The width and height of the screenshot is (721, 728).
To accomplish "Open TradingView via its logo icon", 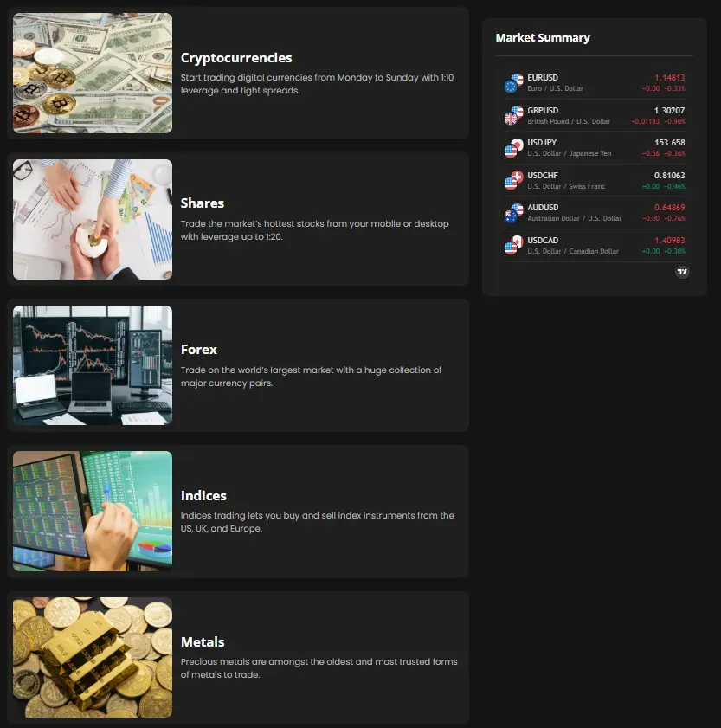I will coord(683,272).
